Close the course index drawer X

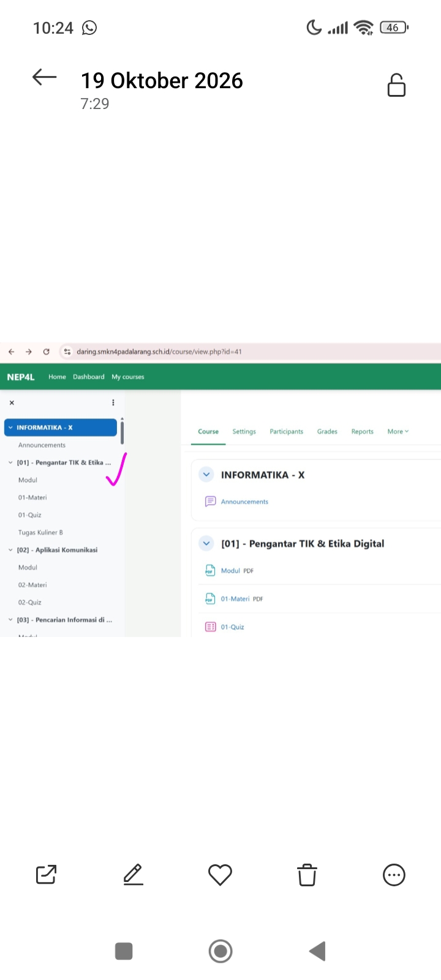(x=12, y=402)
